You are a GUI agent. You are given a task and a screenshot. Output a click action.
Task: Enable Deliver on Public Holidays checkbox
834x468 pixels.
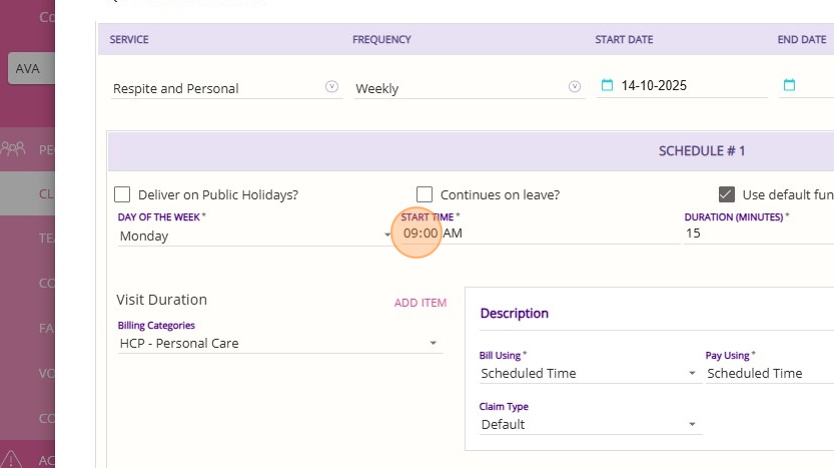tap(123, 195)
